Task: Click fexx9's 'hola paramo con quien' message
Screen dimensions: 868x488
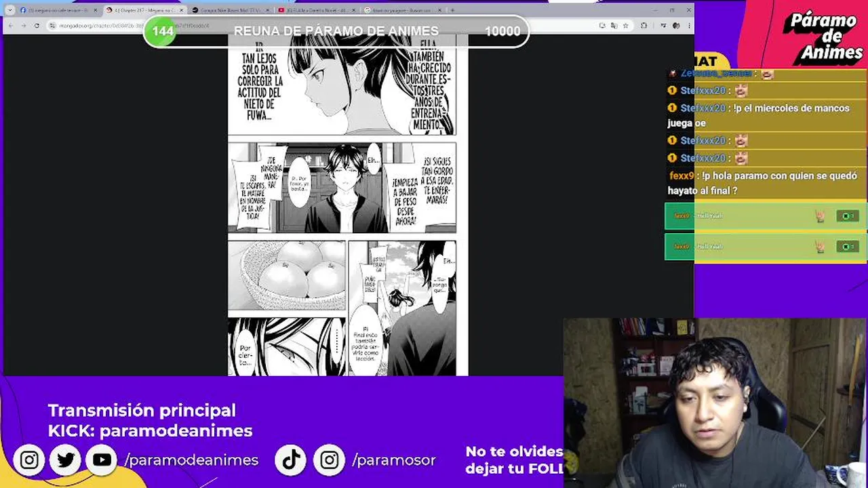Action: pos(766,183)
